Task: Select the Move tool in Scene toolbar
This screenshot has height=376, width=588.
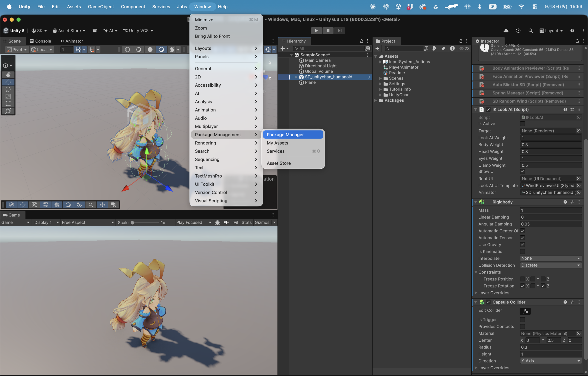Action: point(8,82)
